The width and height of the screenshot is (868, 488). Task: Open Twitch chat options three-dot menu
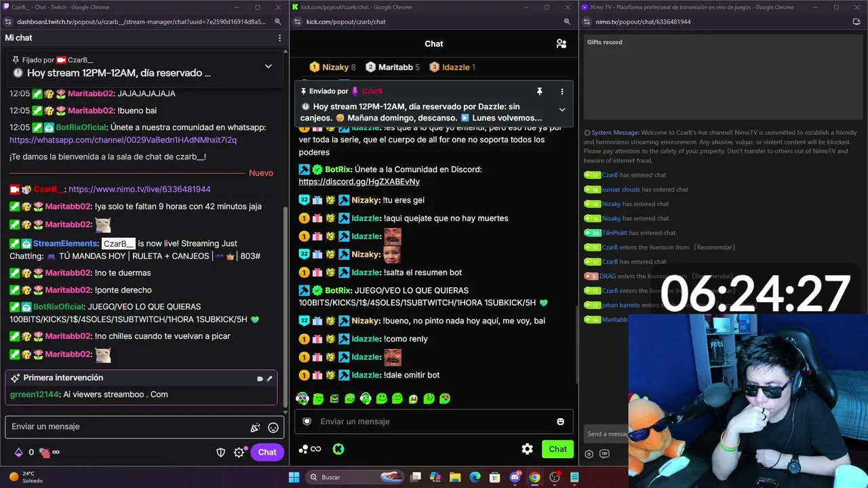click(279, 38)
